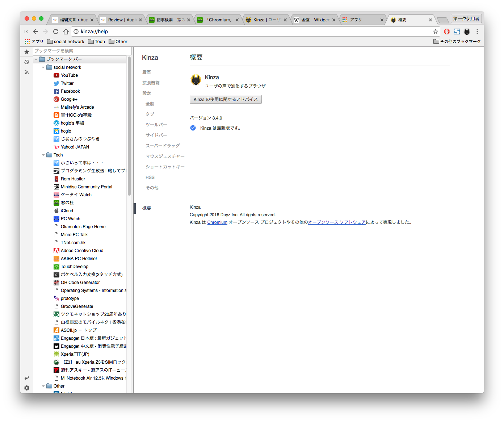Image resolution: width=504 pixels, height=422 pixels.
Task: Open the 第一位使用者 profile switcher
Action: (466, 18)
